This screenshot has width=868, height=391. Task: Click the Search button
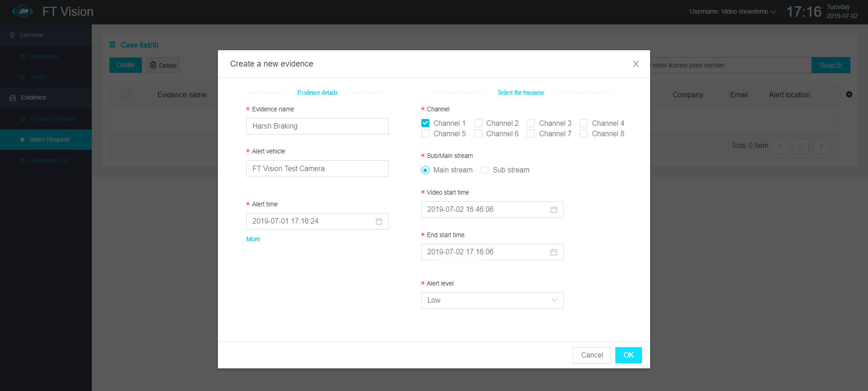(831, 65)
